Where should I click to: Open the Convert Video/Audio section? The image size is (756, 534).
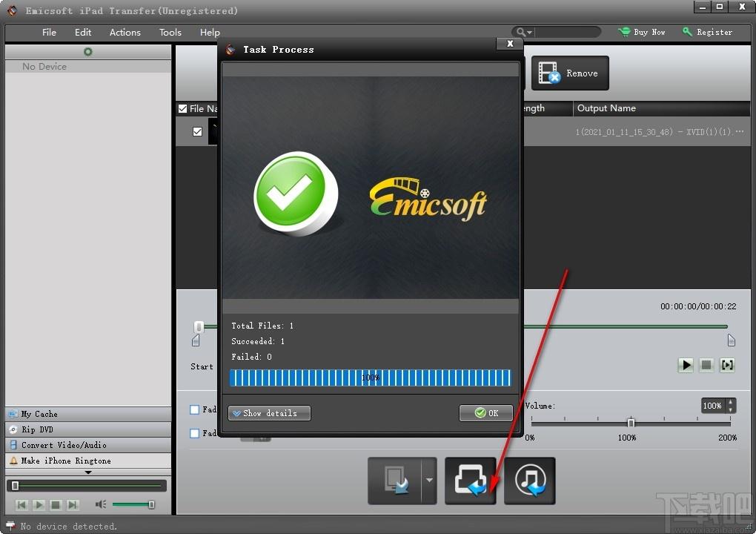87,445
